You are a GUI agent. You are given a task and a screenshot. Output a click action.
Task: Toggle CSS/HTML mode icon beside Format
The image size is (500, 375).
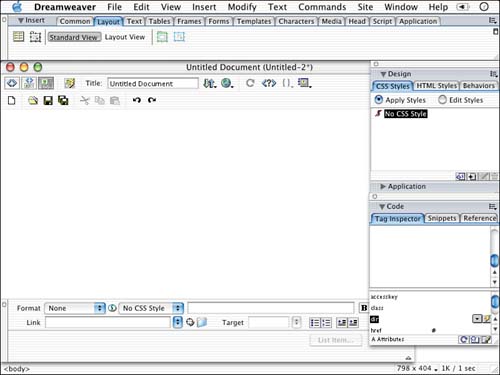click(x=112, y=308)
